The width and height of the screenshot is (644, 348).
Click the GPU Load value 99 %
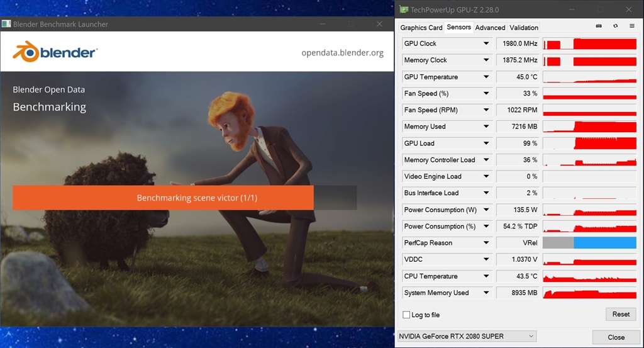coord(518,143)
